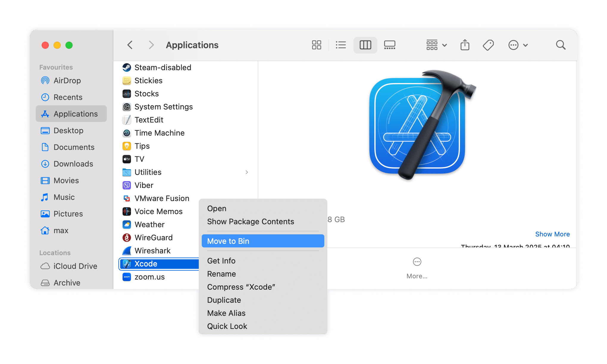This screenshot has width=607, height=364.
Task: Select AirDrop in the sidebar
Action: [67, 80]
